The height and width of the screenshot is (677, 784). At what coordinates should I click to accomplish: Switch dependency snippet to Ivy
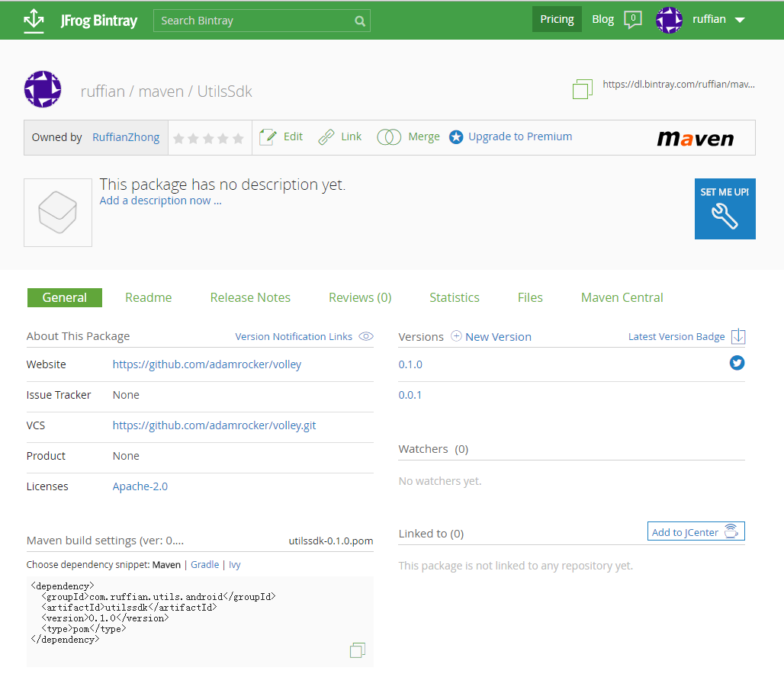[x=235, y=565]
